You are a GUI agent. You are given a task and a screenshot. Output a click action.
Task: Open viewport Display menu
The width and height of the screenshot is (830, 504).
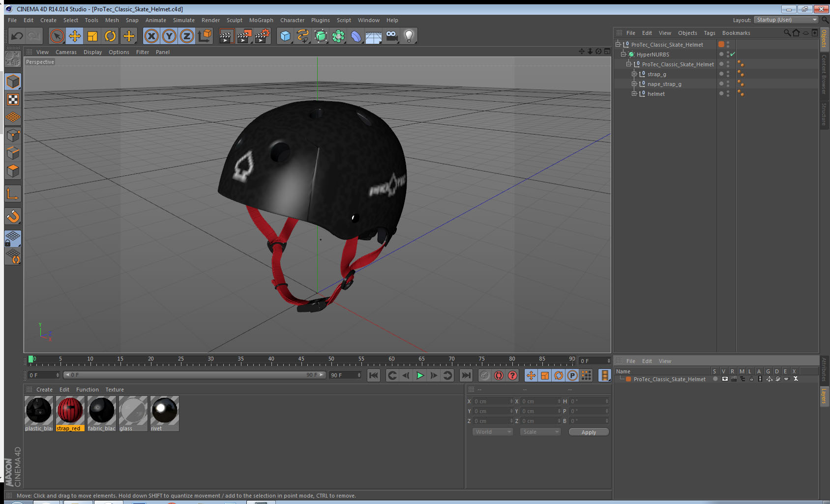coord(92,52)
